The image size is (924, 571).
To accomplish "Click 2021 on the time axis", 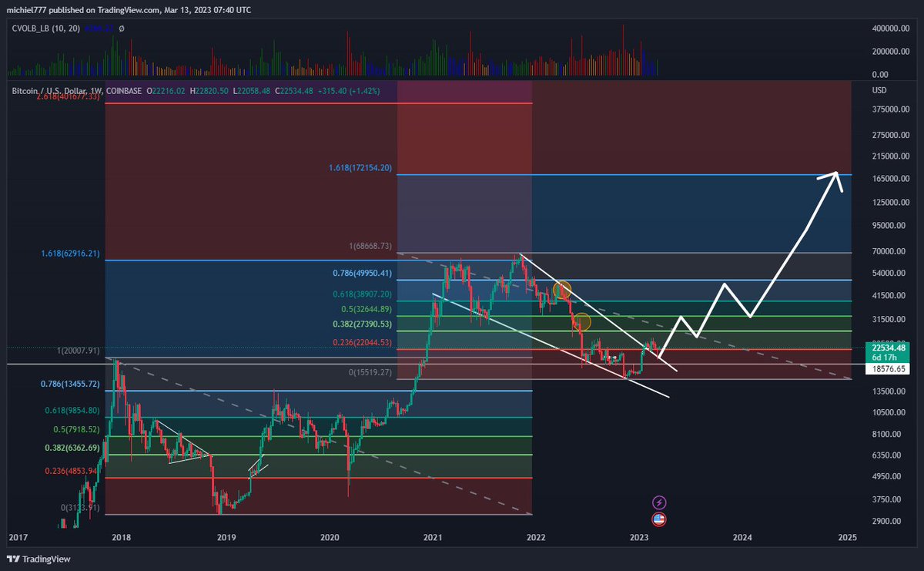I will tap(434, 537).
